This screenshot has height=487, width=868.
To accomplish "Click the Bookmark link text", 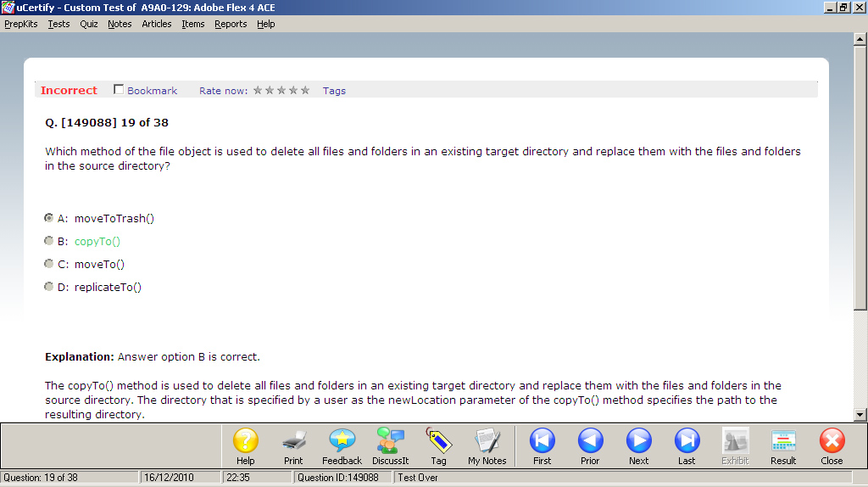I will pyautogui.click(x=153, y=90).
